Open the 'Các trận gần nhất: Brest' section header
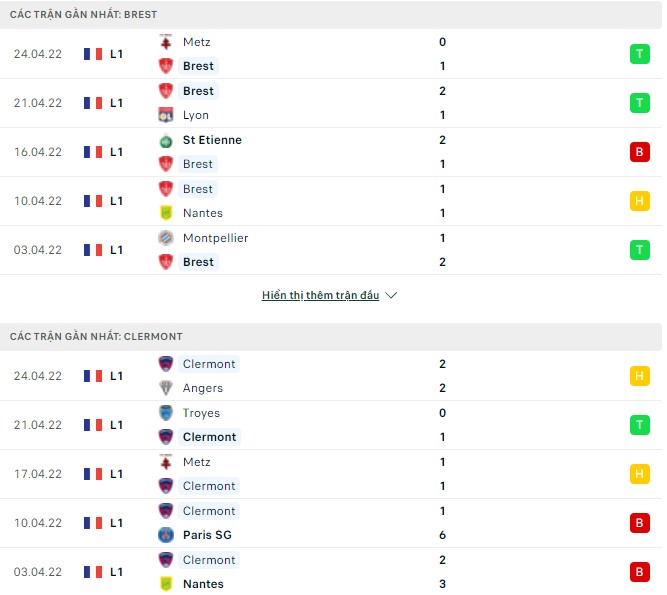 [83, 15]
